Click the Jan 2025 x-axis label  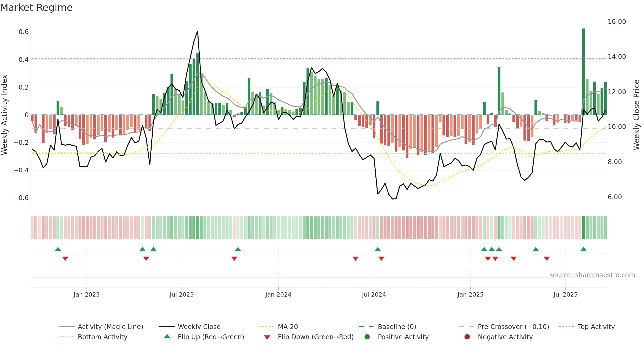(470, 295)
